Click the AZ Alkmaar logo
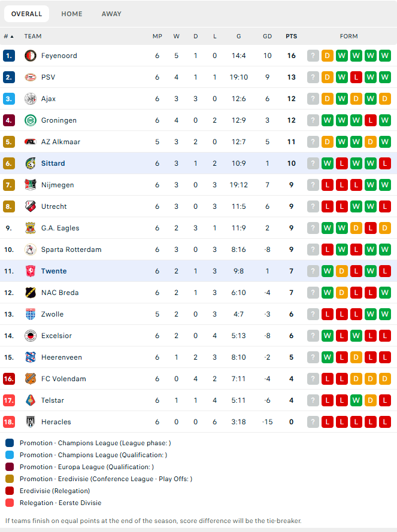 point(31,142)
